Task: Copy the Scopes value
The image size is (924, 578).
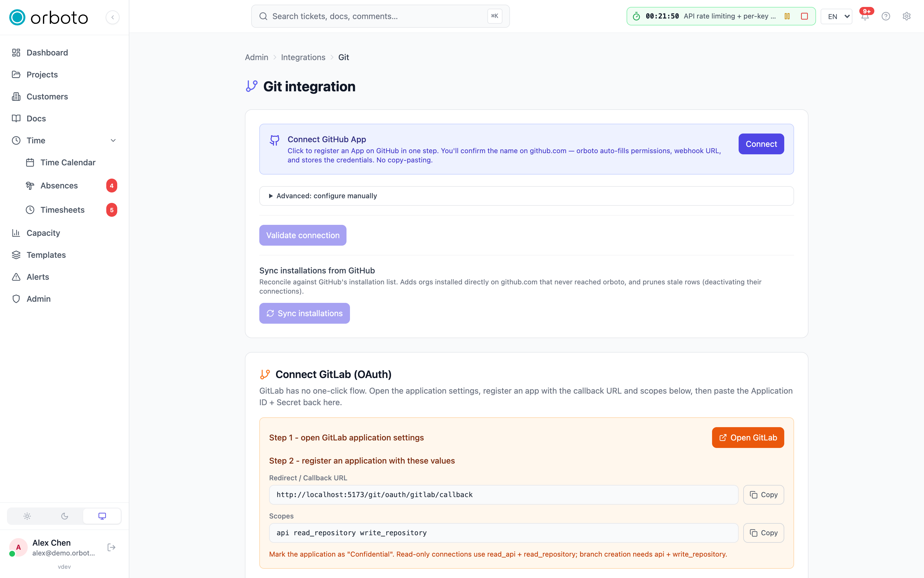Action: click(x=763, y=533)
